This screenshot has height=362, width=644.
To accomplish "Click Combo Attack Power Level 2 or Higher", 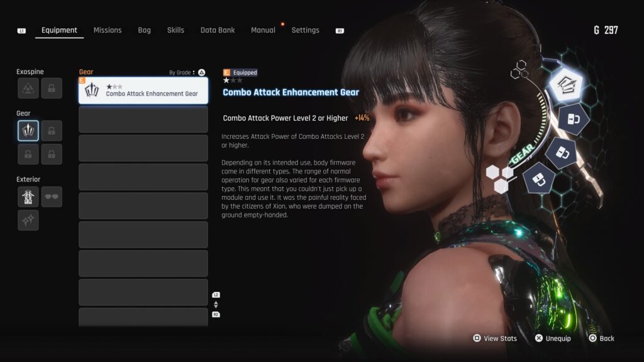I will [x=286, y=118].
